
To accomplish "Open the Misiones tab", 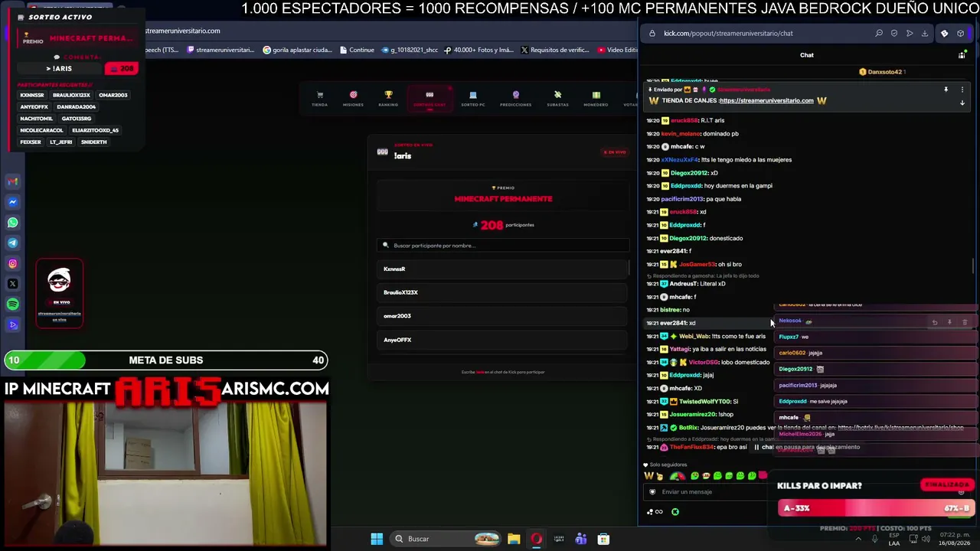I will [x=353, y=99].
